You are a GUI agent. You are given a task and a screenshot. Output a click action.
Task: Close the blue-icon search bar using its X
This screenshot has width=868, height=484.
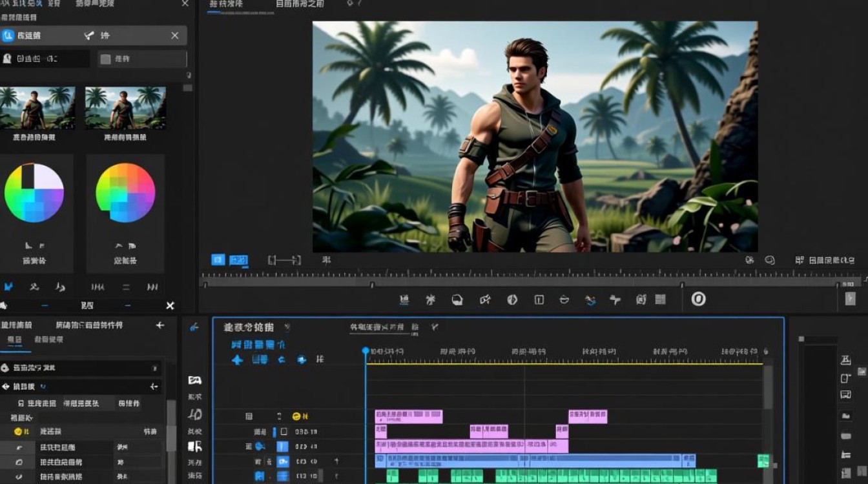(x=175, y=35)
